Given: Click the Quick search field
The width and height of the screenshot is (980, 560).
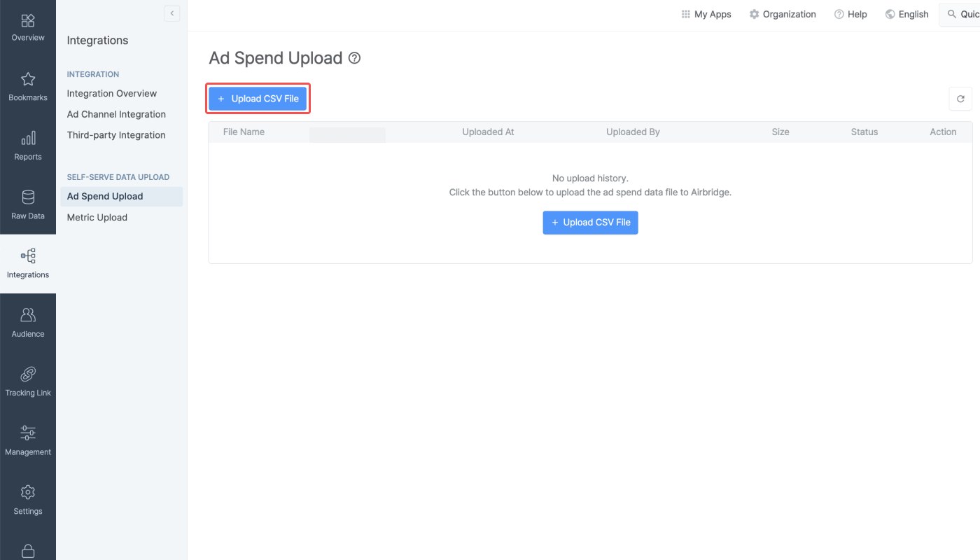Looking at the screenshot, I should tap(960, 14).
